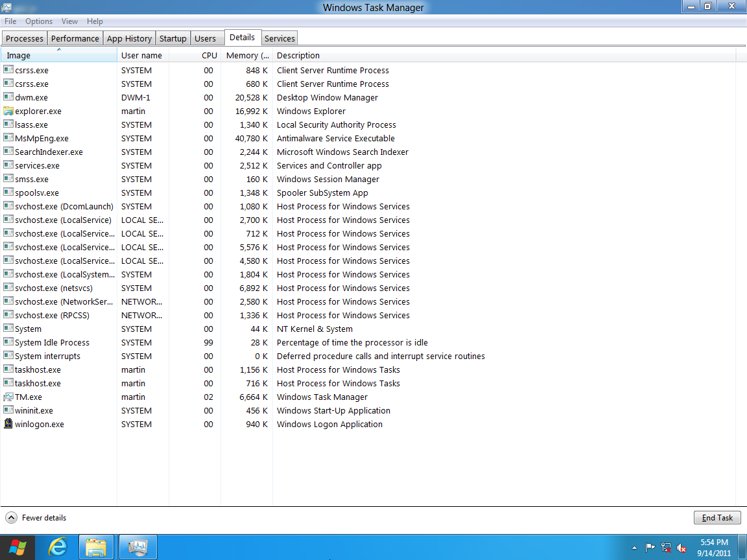The image size is (747, 560).
Task: Open the View menu
Action: 69,21
